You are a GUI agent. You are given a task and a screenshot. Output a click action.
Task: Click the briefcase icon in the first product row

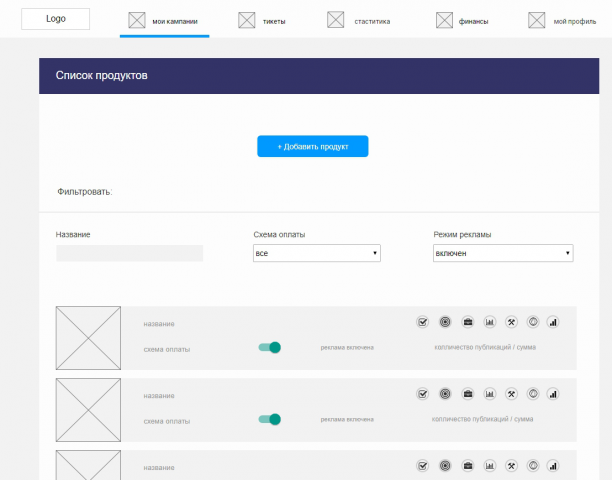coord(468,322)
